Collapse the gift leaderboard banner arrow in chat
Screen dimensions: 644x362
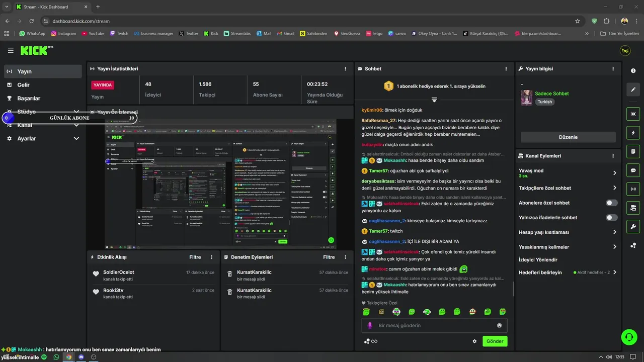point(434,100)
